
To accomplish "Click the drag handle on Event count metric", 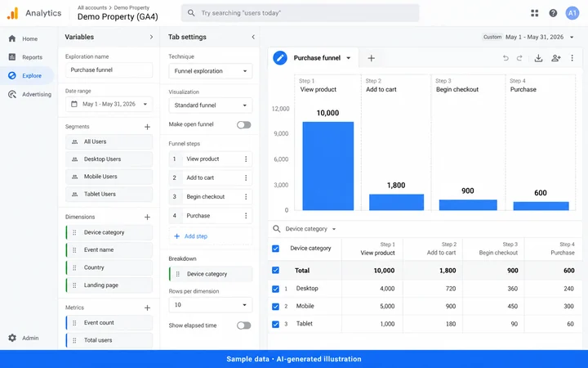I will click(74, 323).
